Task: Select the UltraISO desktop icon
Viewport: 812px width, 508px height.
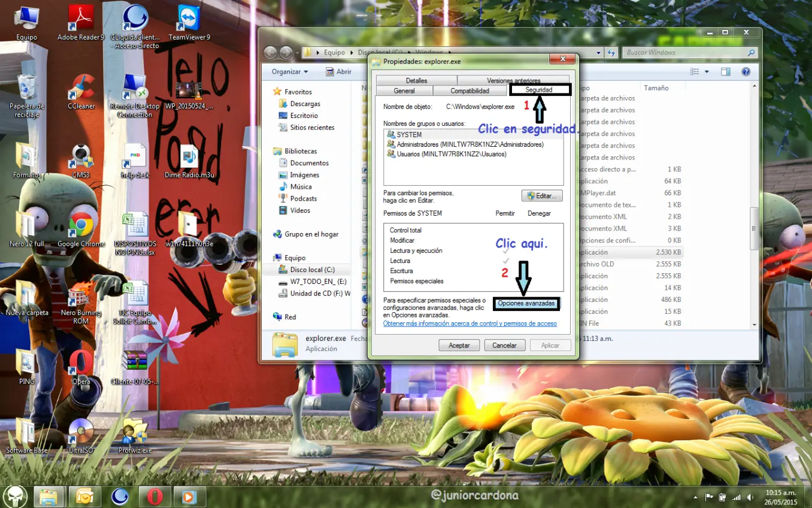Action: coord(81,435)
